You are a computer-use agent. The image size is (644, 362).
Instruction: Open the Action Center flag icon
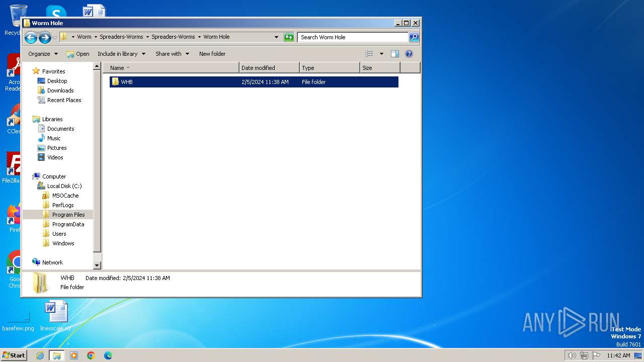596,355
